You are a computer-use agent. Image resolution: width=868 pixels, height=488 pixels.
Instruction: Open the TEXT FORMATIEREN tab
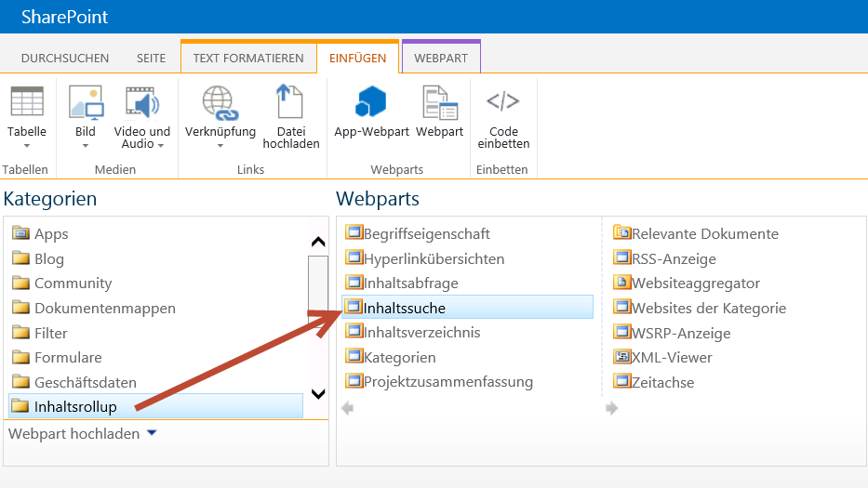248,58
